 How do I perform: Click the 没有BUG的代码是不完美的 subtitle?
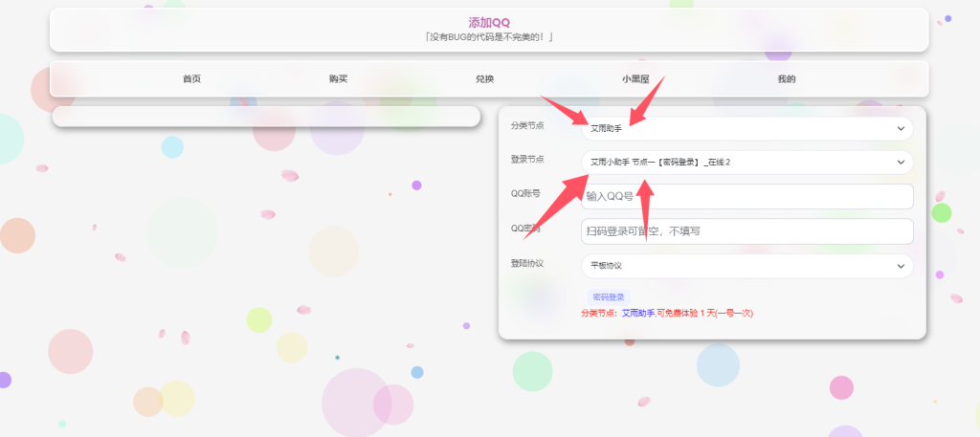coord(489,37)
